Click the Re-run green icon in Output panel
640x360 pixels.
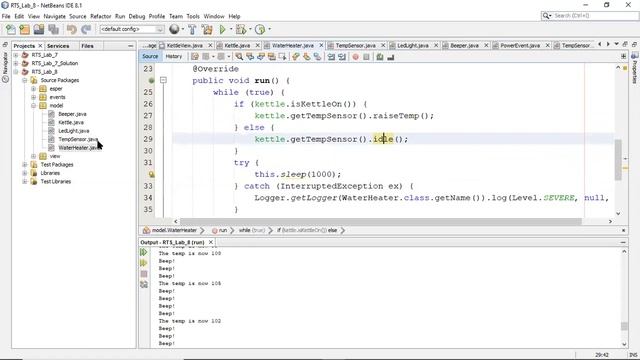click(x=144, y=252)
